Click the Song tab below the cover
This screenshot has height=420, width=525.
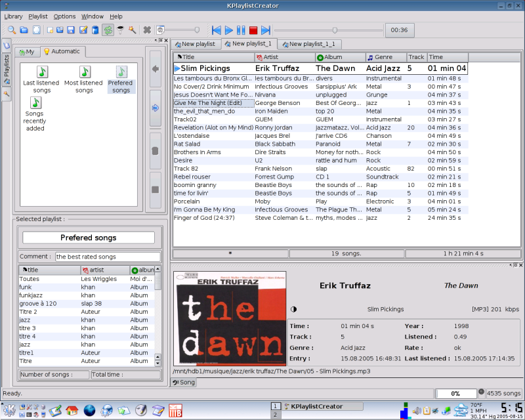[x=184, y=383]
